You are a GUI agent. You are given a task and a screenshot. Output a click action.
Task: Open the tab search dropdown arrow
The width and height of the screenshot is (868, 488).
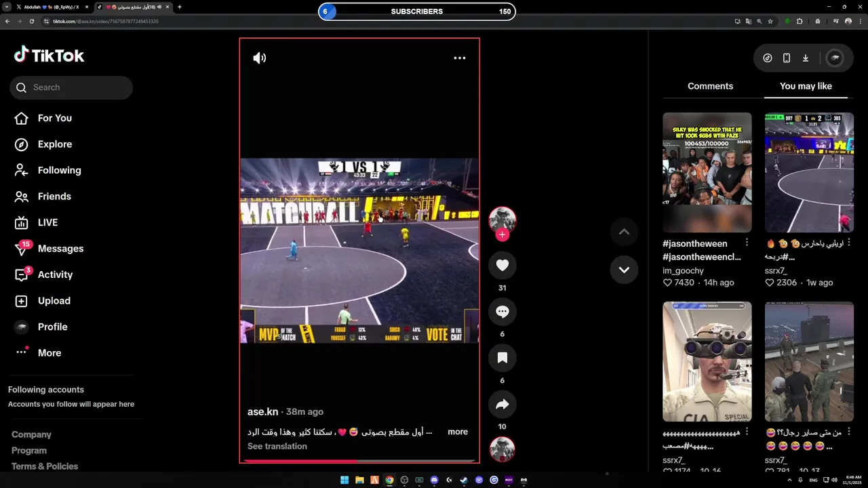point(7,7)
